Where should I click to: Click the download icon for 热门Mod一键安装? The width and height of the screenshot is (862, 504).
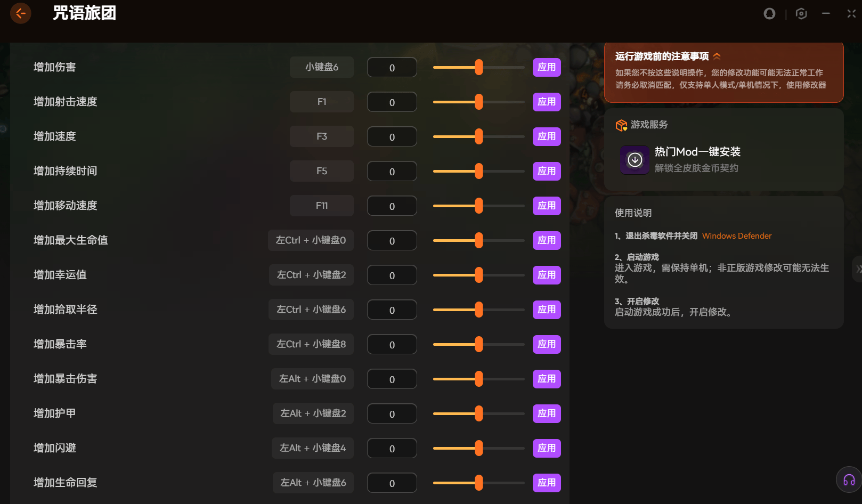click(x=635, y=160)
